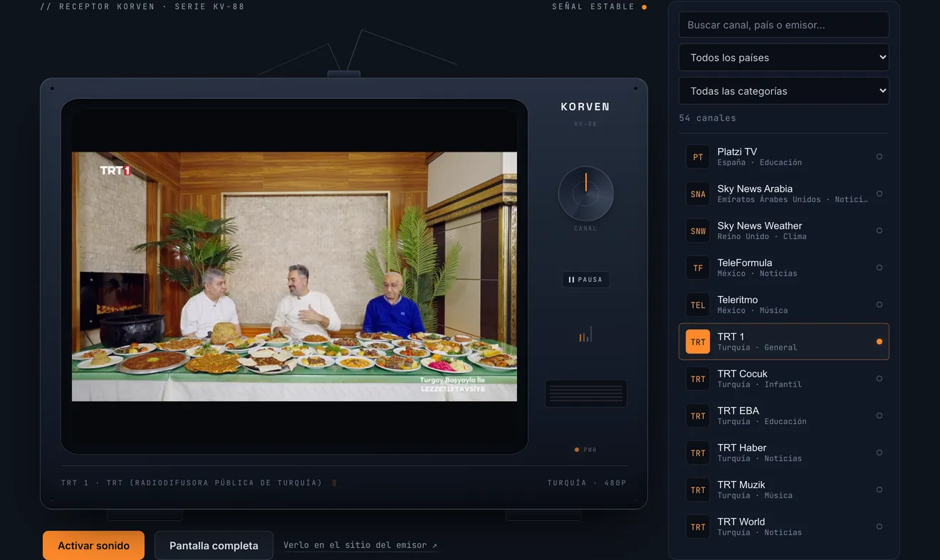Switch to TRT EBA channel
Viewport: 940px width, 560px height.
[784, 416]
